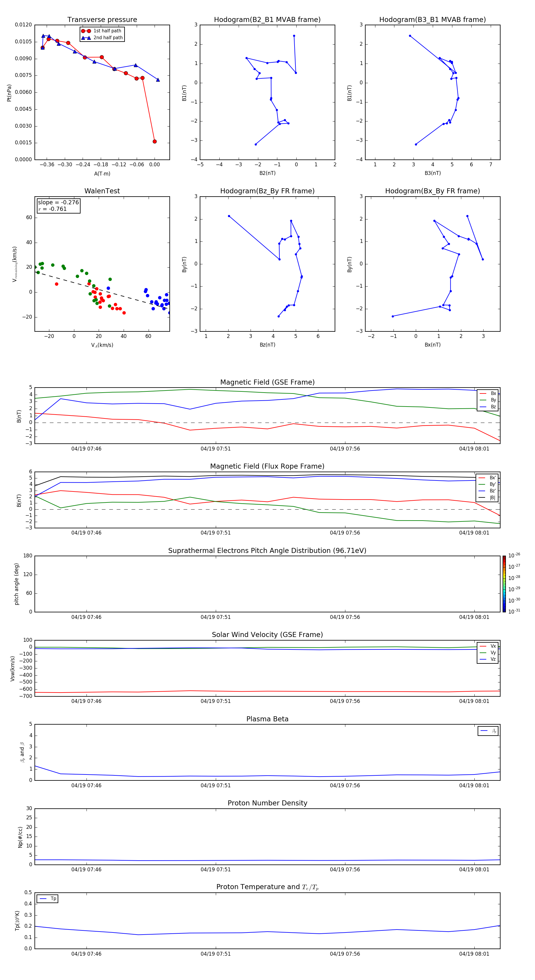Screen dimensions: 535x980
Task: Click the 'Vsw(km/s)' y-axis label
Action: 12,668
